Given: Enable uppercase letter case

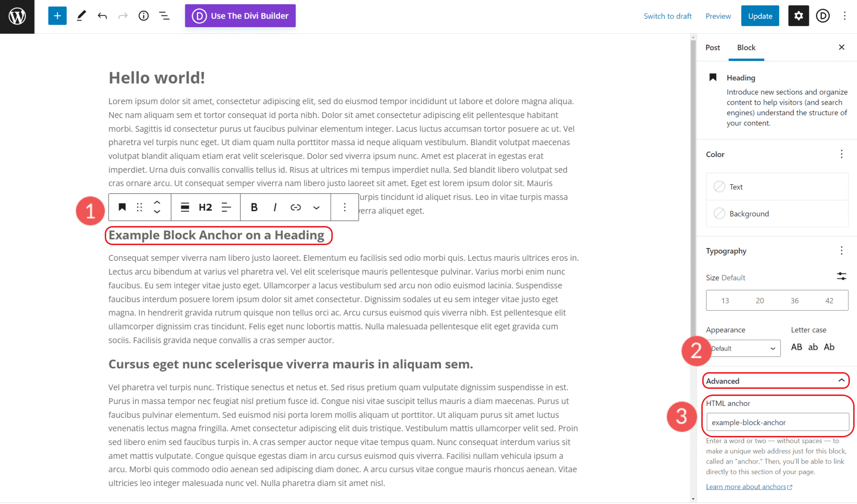Looking at the screenshot, I should [797, 347].
